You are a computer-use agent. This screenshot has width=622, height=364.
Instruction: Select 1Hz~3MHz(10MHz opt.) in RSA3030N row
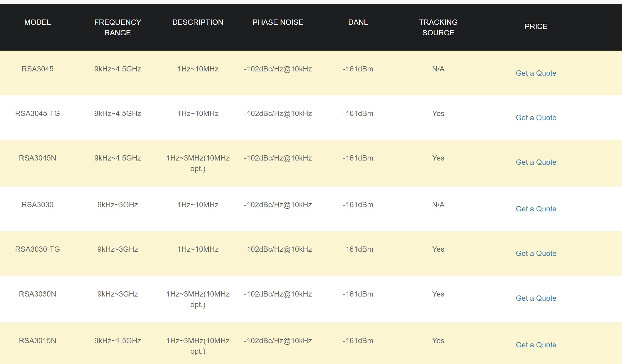(198, 299)
